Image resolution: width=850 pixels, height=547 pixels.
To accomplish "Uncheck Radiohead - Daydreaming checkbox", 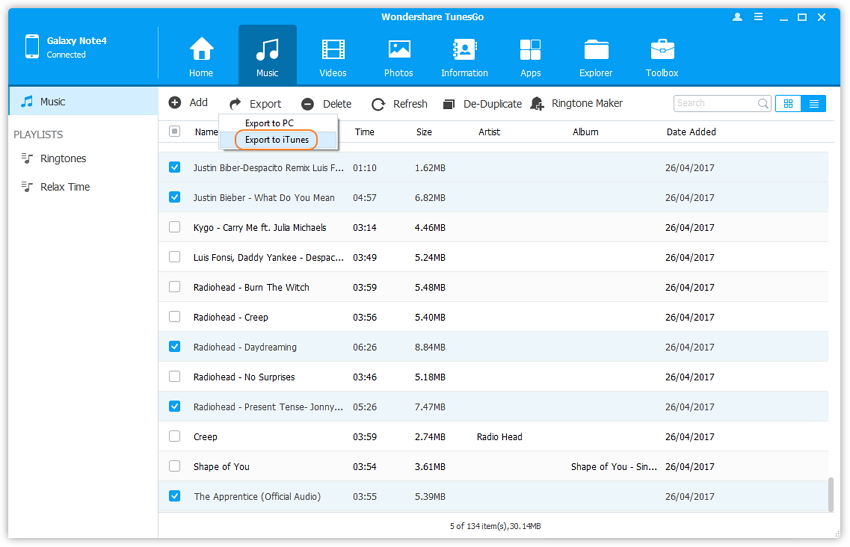I will [x=175, y=347].
